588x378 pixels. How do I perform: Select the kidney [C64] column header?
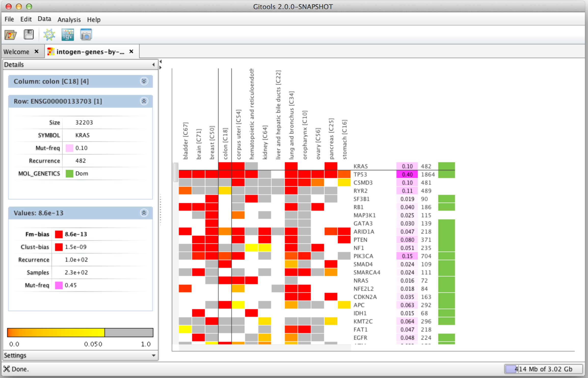click(x=265, y=142)
